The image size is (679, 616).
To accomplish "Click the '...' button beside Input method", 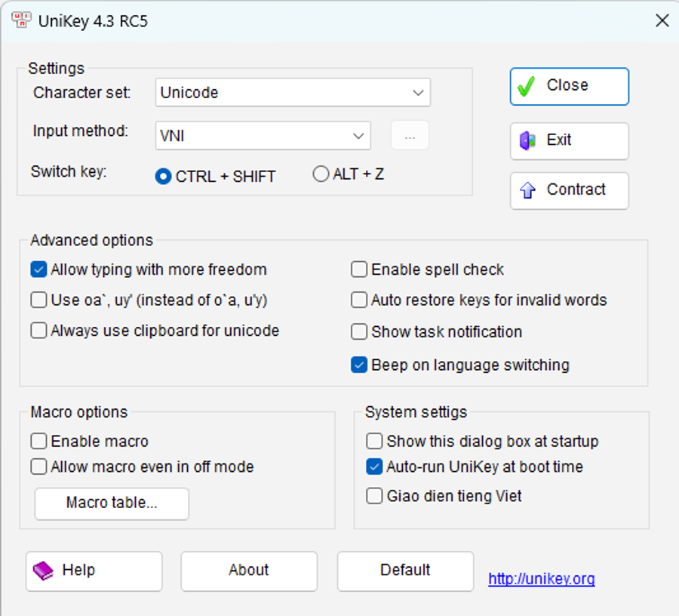I will click(410, 136).
